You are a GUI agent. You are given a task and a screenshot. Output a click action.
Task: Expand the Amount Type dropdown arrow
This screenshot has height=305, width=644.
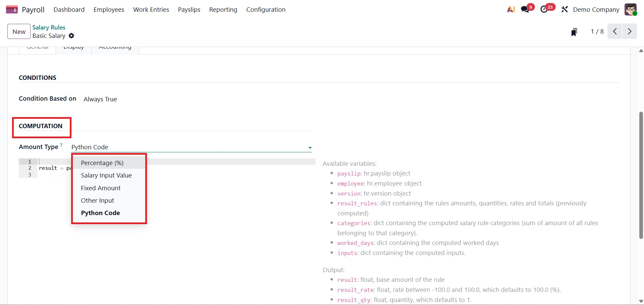[x=310, y=148]
